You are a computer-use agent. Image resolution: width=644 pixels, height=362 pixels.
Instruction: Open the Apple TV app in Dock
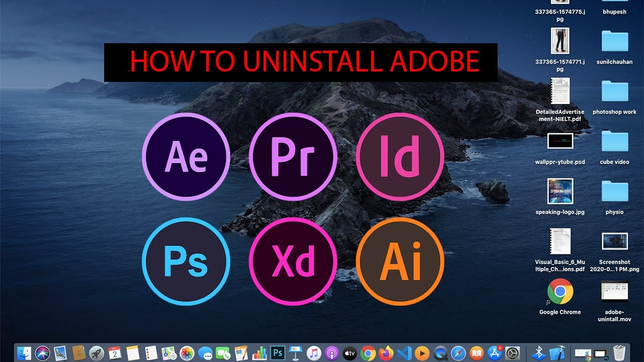pos(350,353)
